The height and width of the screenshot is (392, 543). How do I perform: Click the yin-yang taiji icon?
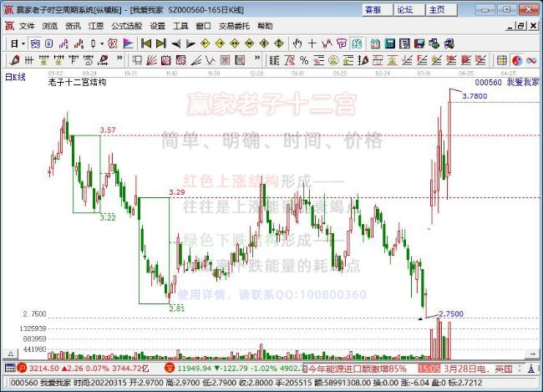[x=517, y=60]
